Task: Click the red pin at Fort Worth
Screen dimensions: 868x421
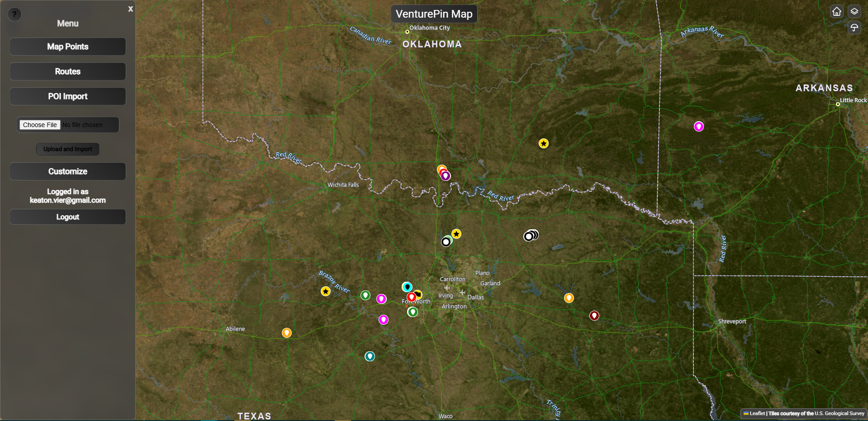Action: (411, 297)
